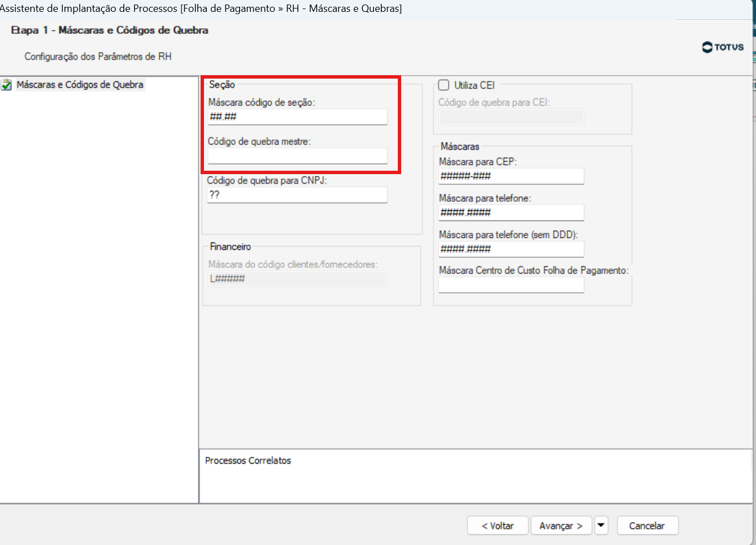Click the Máscaras e Códigos de Quebra checklist icon
Viewport: 756px width, 545px height.
click(x=6, y=85)
